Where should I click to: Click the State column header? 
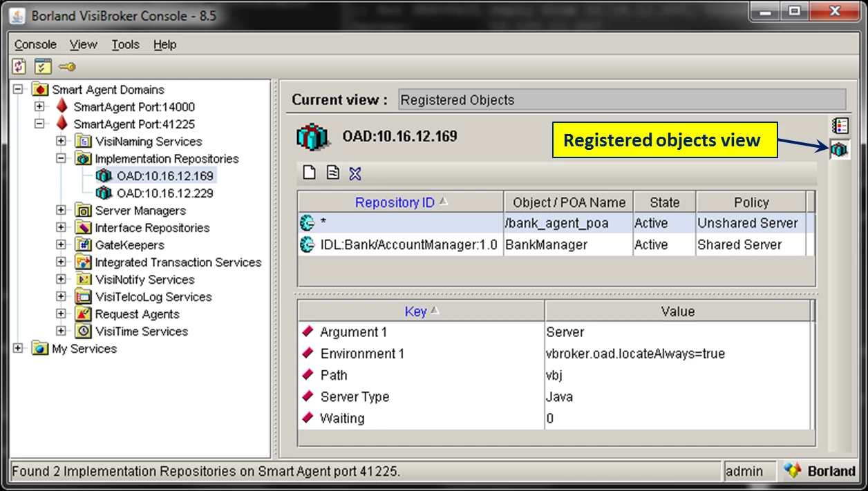(665, 202)
